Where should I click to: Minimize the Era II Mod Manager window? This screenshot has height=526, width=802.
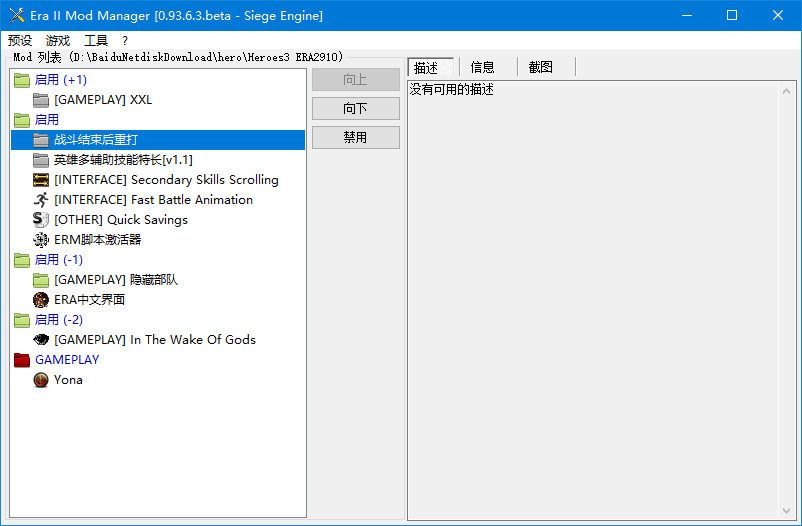click(x=687, y=15)
